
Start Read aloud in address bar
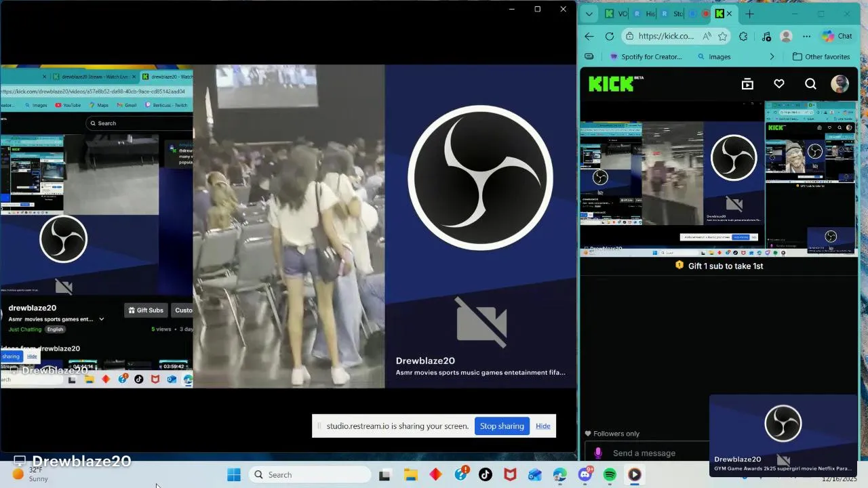click(707, 37)
